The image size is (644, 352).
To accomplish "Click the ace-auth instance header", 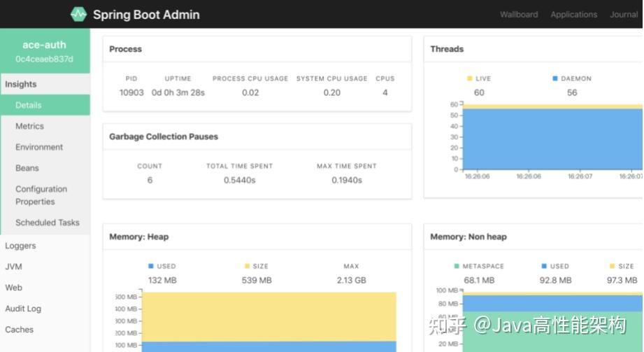I will click(x=45, y=51).
